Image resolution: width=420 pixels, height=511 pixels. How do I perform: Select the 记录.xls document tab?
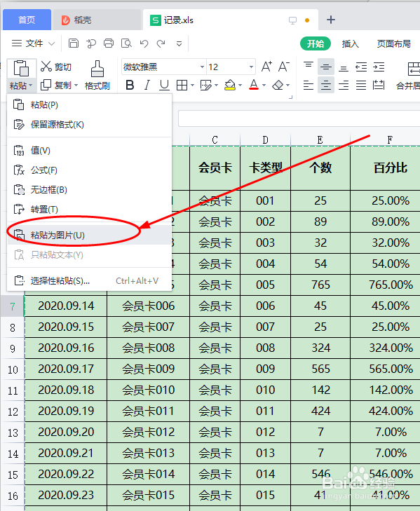pos(230,20)
